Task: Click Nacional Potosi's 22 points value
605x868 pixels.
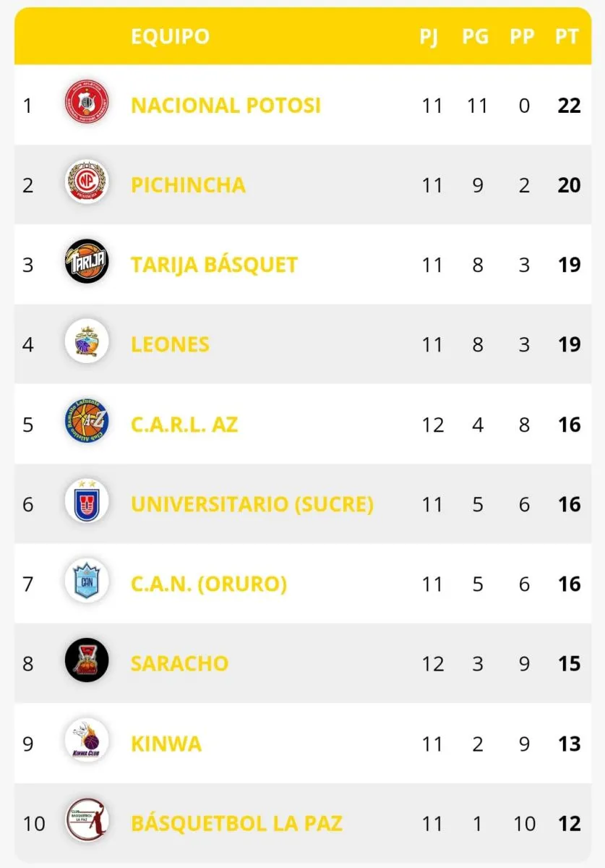Action: [x=569, y=106]
